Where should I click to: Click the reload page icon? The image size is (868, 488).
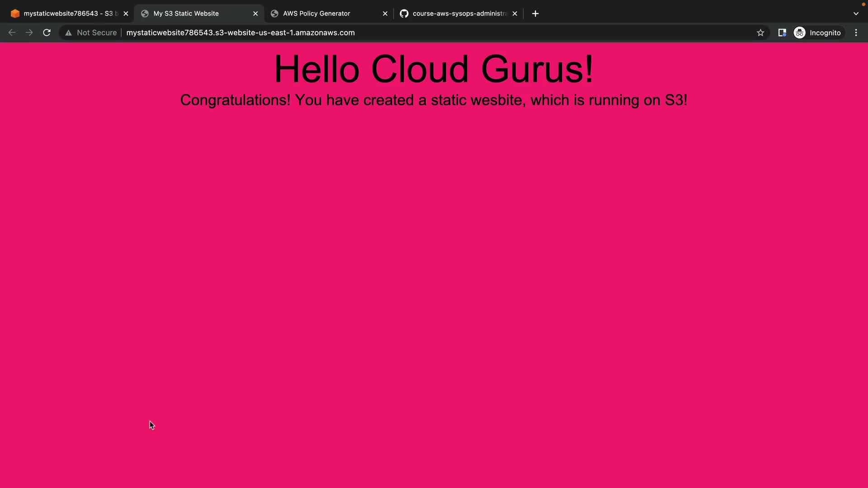coord(47,33)
